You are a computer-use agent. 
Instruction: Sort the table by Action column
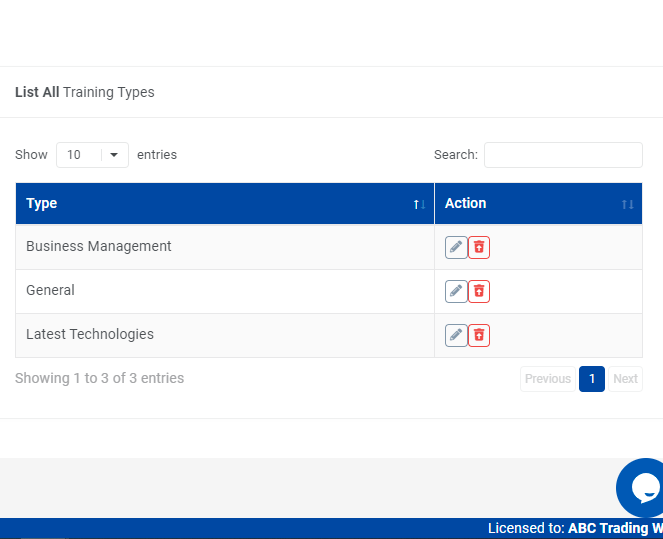(538, 204)
